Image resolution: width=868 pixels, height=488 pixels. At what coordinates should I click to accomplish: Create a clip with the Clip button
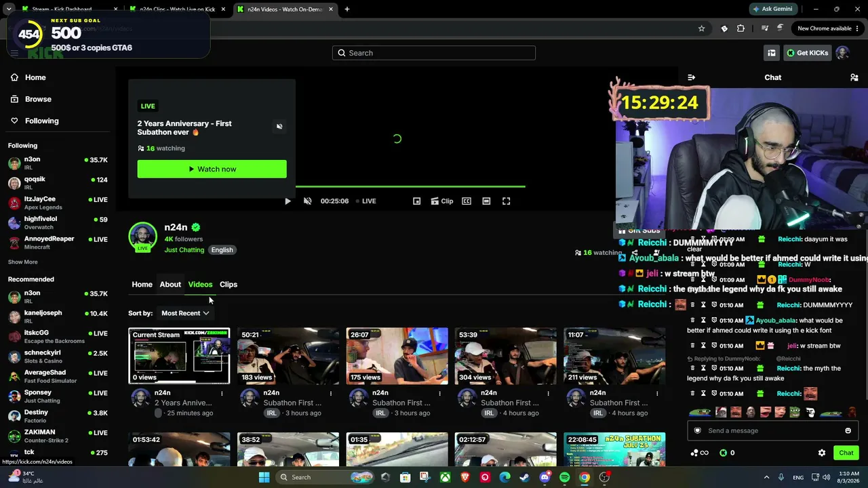pyautogui.click(x=441, y=201)
